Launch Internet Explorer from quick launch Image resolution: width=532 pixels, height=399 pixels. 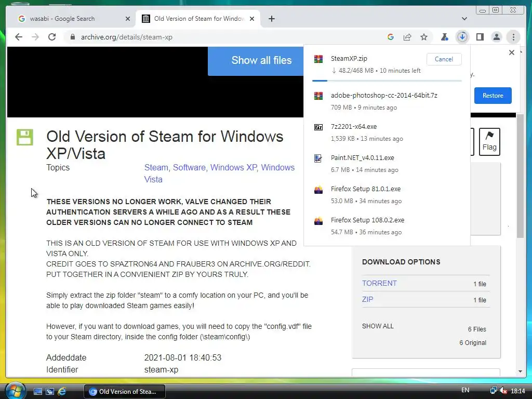coord(62,392)
